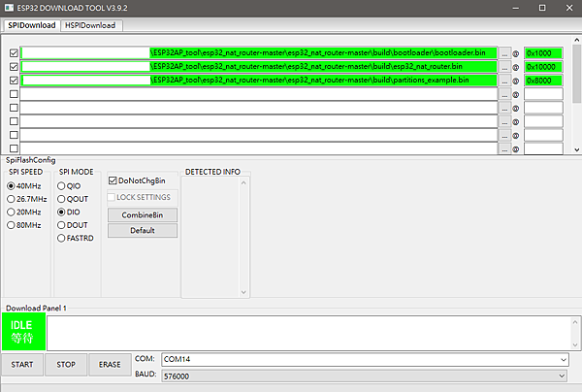Select QOUT SPI mode
This screenshot has height=392, width=582.
click(73, 199)
